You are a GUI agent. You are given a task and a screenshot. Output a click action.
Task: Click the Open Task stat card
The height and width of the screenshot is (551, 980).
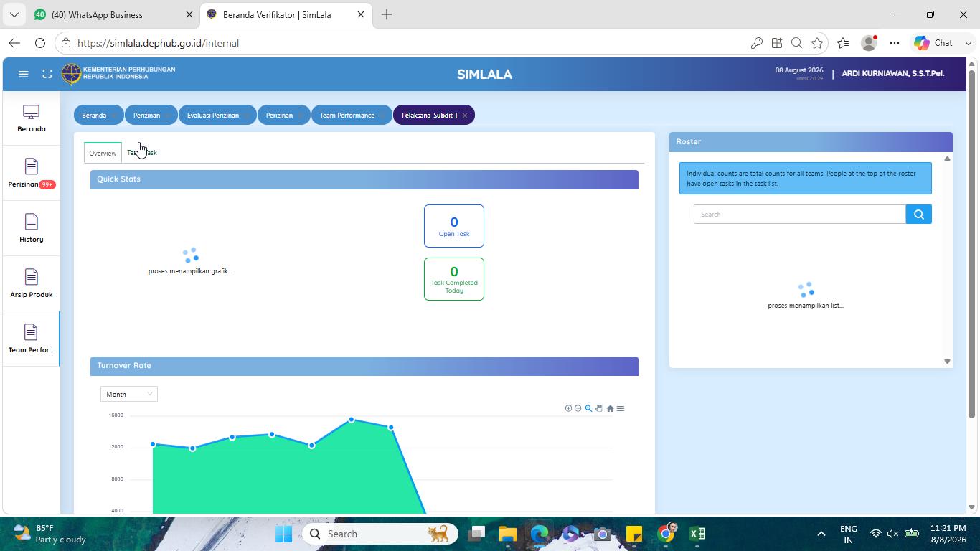click(x=454, y=226)
